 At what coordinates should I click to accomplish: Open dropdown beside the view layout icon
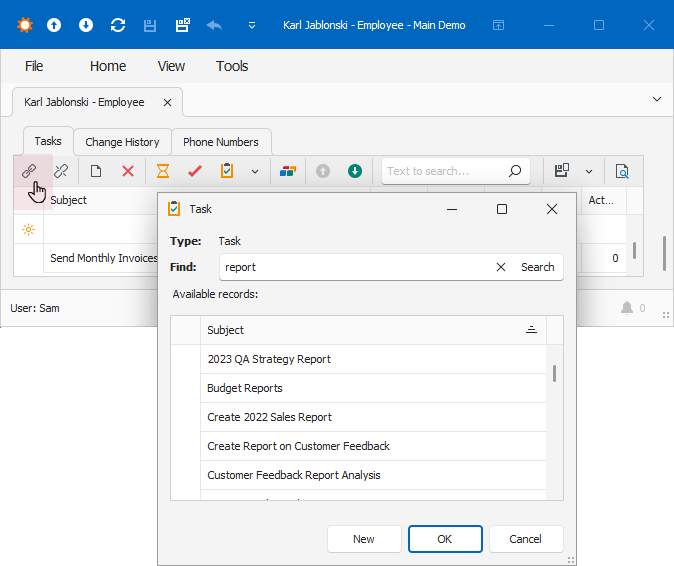(x=589, y=171)
